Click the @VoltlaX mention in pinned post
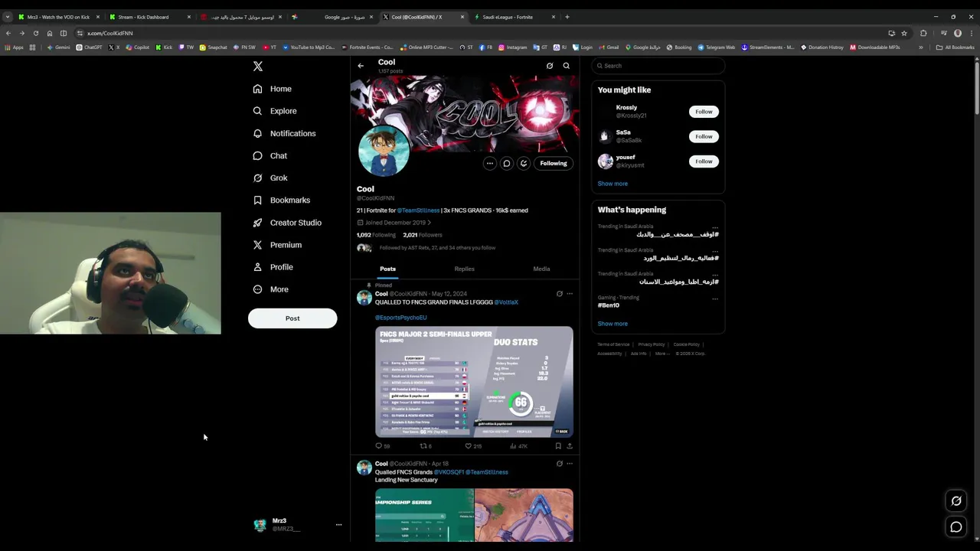The width and height of the screenshot is (980, 551). point(506,302)
